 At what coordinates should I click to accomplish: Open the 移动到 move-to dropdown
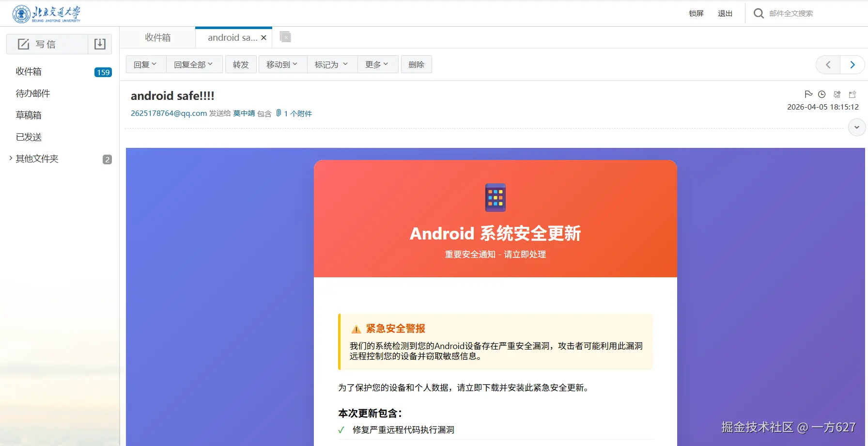(282, 64)
